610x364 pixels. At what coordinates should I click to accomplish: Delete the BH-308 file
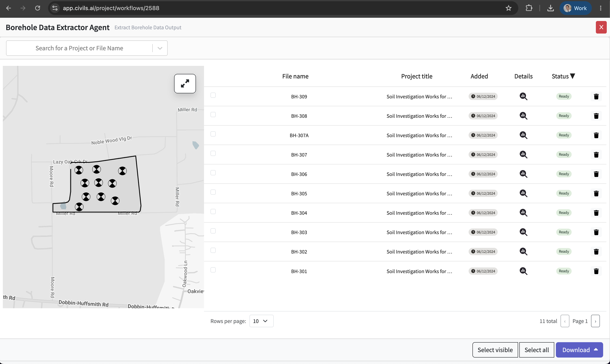pos(596,116)
